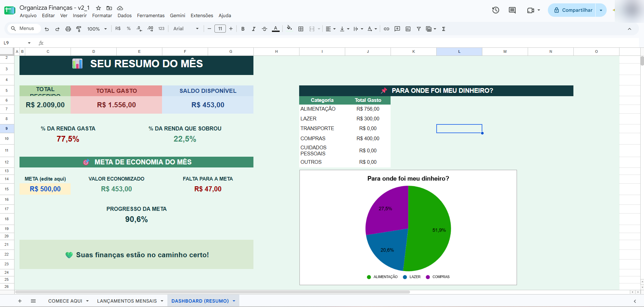Screen dimensions: 644x307
Task: Open the Ajuda menu
Action: point(225,15)
